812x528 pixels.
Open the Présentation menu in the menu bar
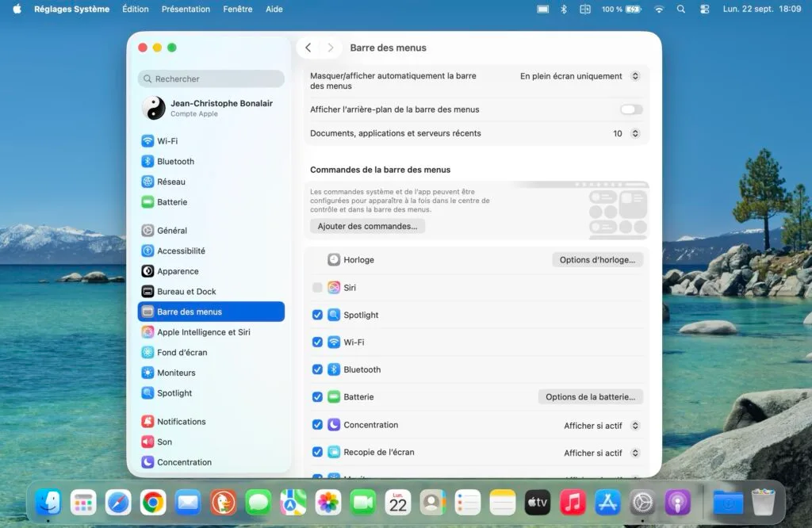point(186,9)
